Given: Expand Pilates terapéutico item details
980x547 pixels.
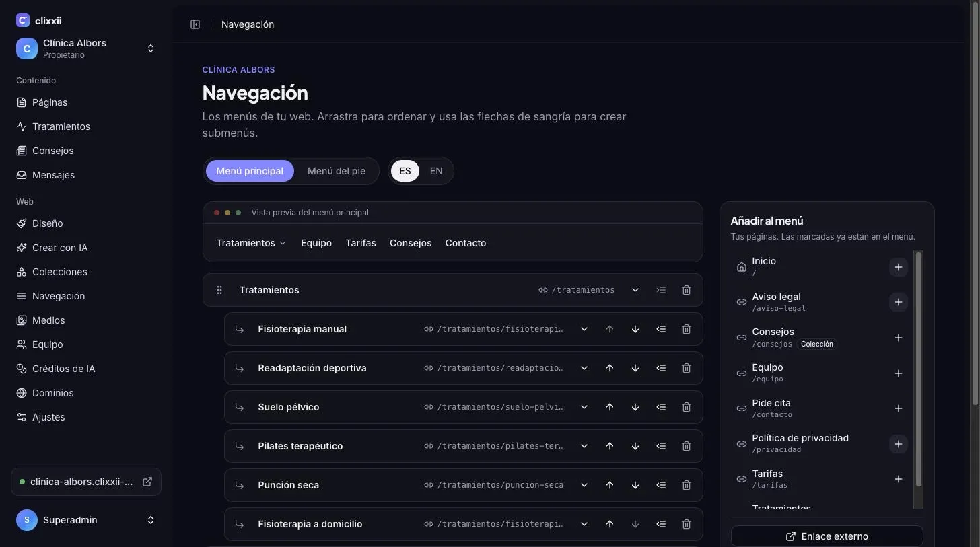Looking at the screenshot, I should tap(584, 446).
